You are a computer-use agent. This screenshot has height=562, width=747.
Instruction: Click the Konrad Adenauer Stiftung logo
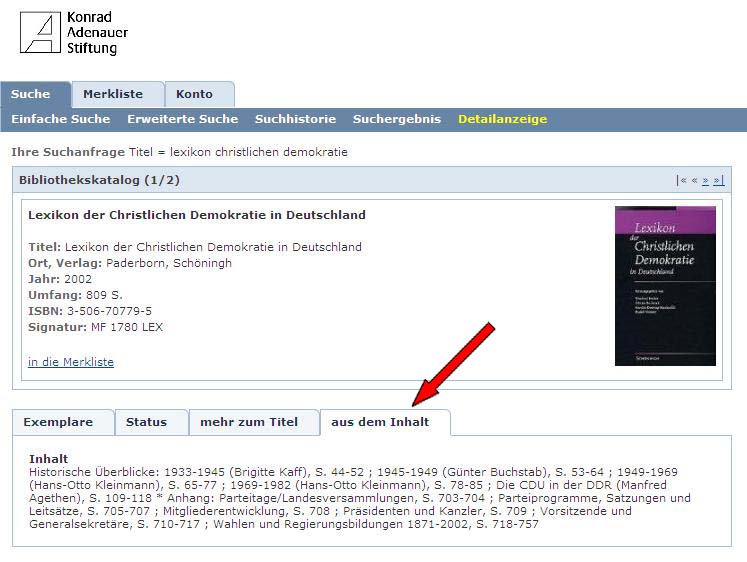pos(74,33)
